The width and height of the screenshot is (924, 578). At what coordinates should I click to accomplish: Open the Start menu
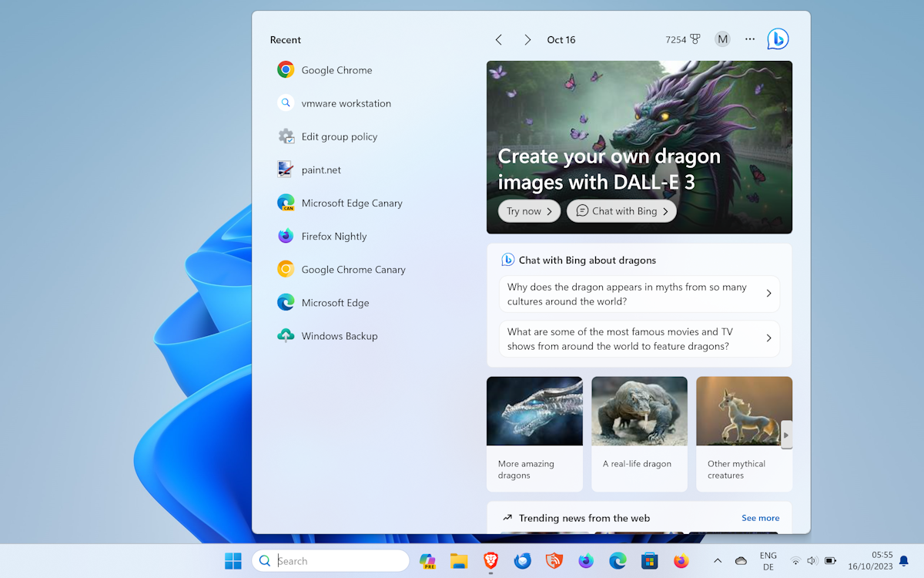tap(233, 560)
